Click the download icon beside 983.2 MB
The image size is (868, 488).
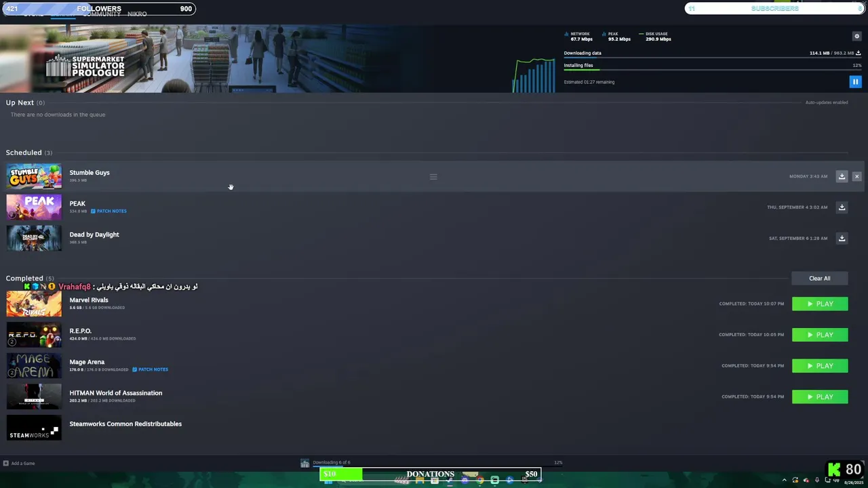[859, 53]
